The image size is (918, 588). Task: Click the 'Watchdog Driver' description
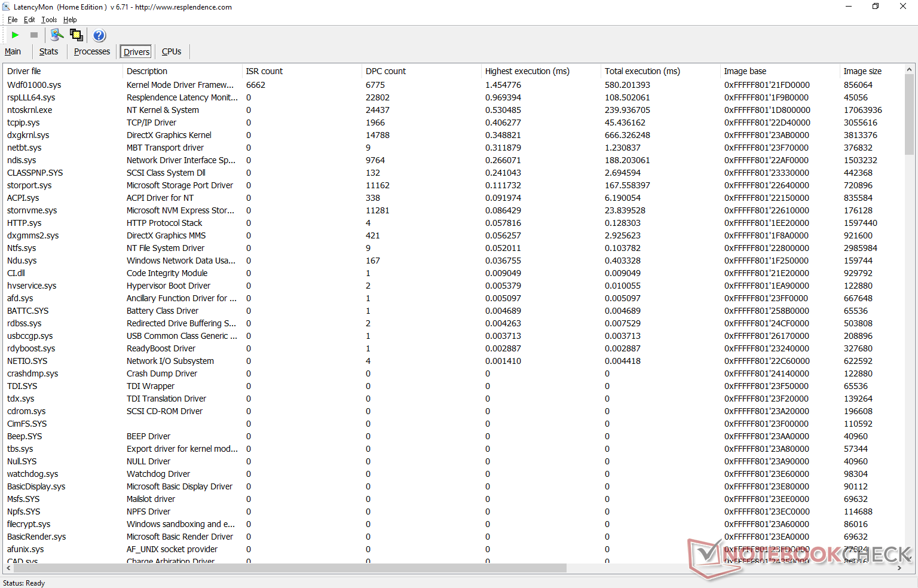158,474
